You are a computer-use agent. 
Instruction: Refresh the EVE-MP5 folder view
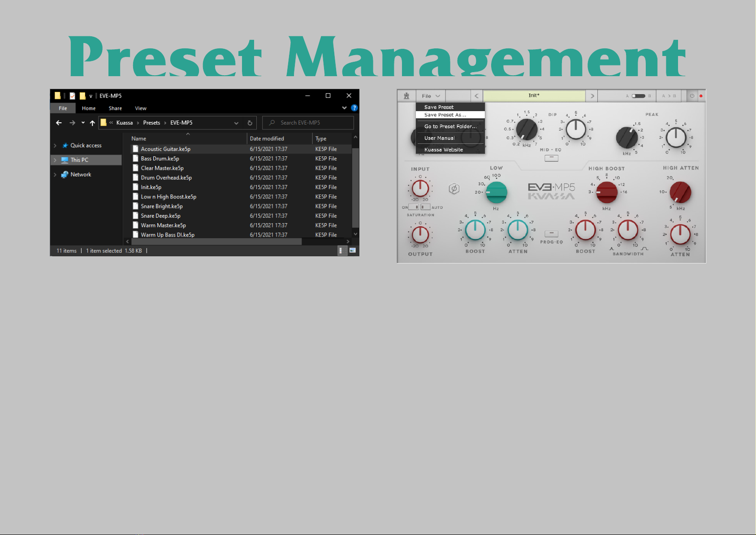250,123
